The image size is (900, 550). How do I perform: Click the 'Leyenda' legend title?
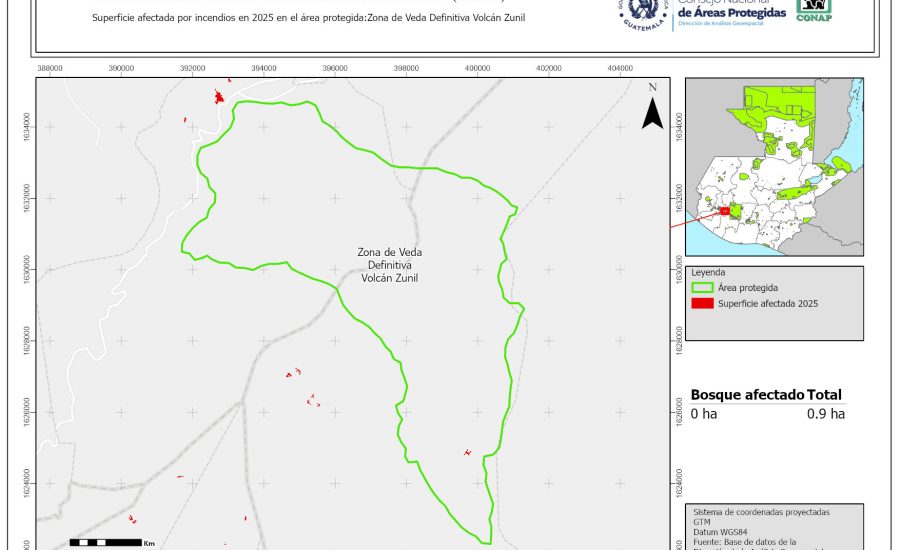pyautogui.click(x=707, y=271)
